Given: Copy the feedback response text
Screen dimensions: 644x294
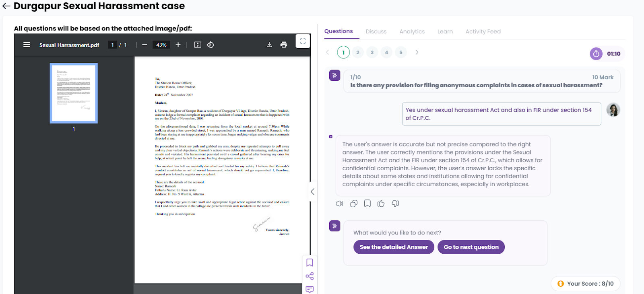Looking at the screenshot, I should pyautogui.click(x=354, y=204).
